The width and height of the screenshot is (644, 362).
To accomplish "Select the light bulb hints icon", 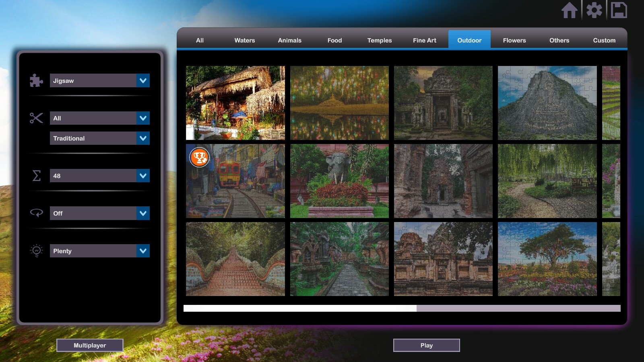I will point(36,251).
